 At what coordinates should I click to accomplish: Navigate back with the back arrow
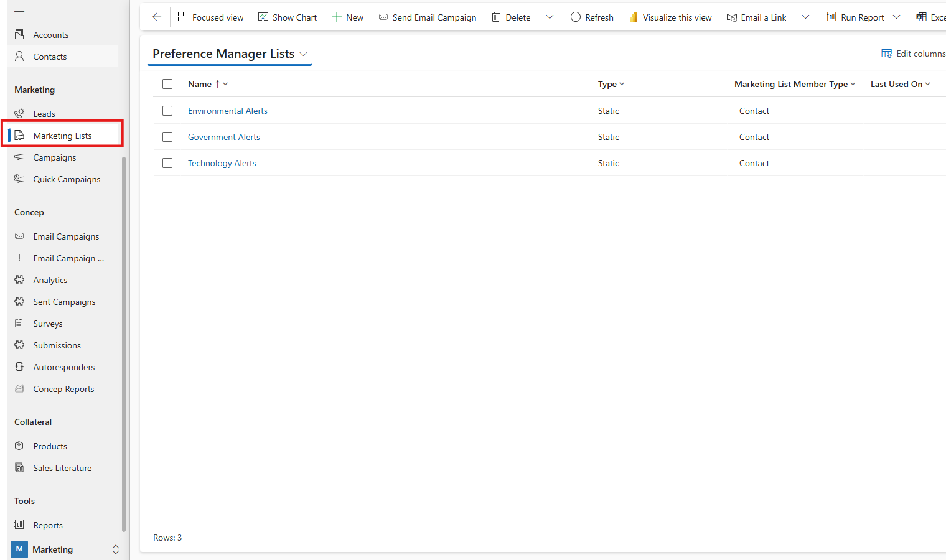click(x=156, y=17)
